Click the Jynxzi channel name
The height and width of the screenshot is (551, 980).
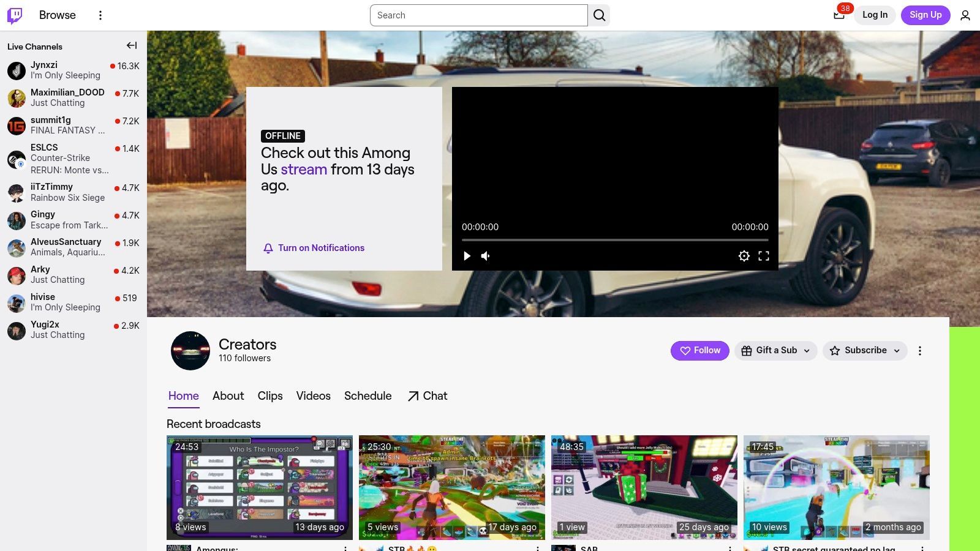tap(44, 65)
